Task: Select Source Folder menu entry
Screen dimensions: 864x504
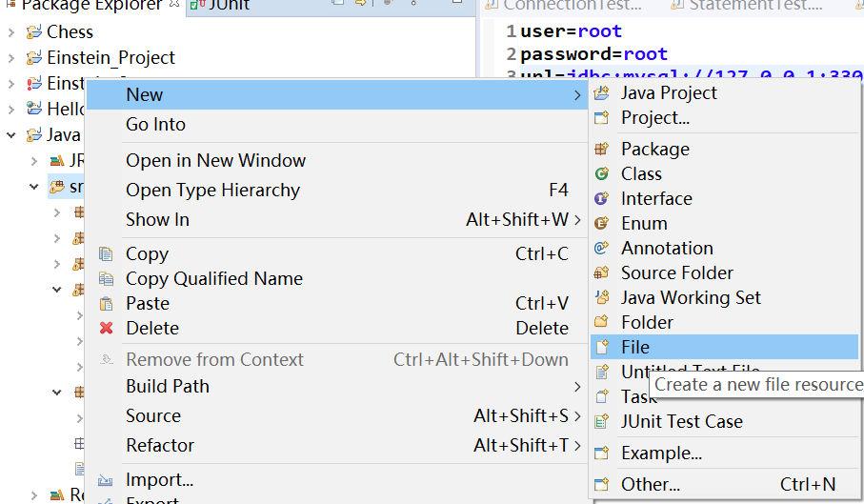Action: (724, 272)
